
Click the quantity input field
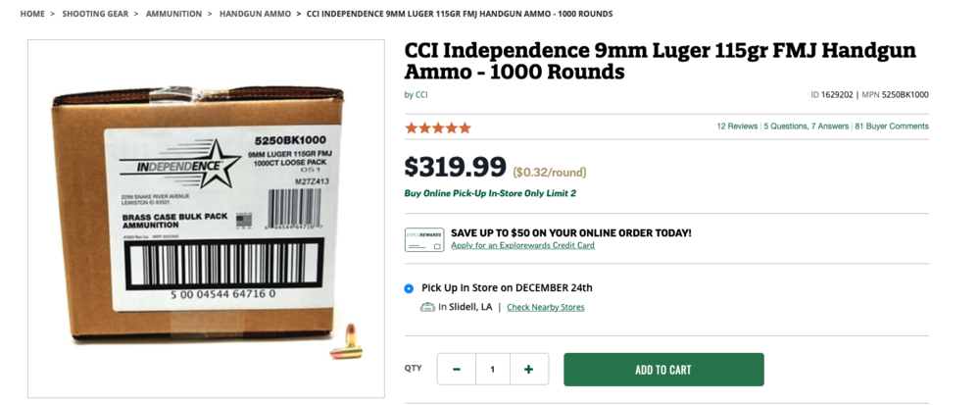493,369
